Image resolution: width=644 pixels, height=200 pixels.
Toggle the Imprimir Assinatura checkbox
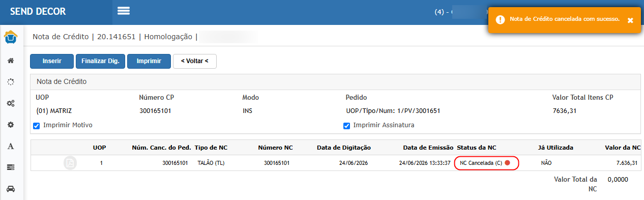[x=346, y=125]
